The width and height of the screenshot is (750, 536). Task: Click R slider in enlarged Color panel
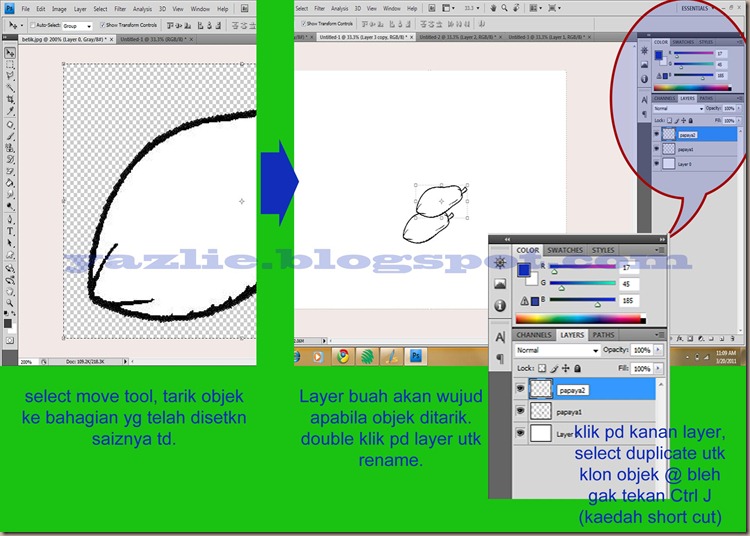583,267
